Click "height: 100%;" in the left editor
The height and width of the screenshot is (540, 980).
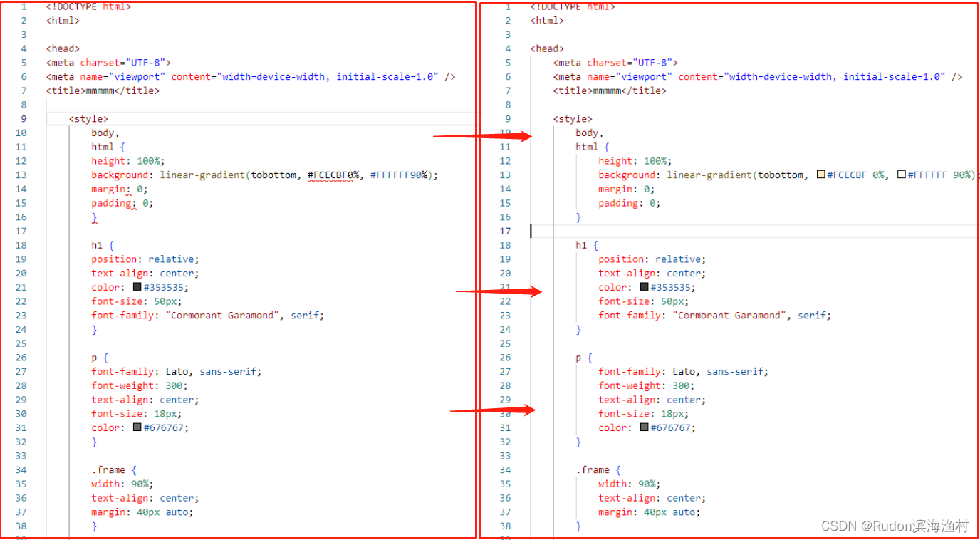click(x=128, y=161)
